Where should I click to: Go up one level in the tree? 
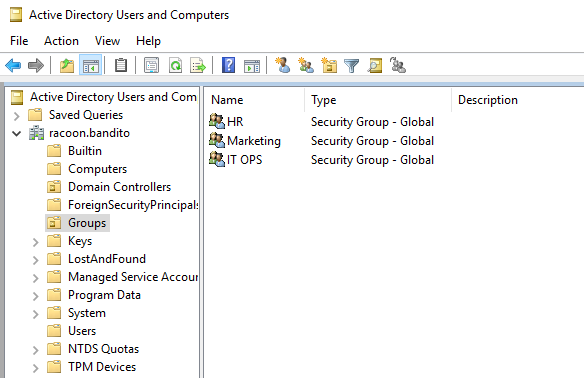click(67, 66)
